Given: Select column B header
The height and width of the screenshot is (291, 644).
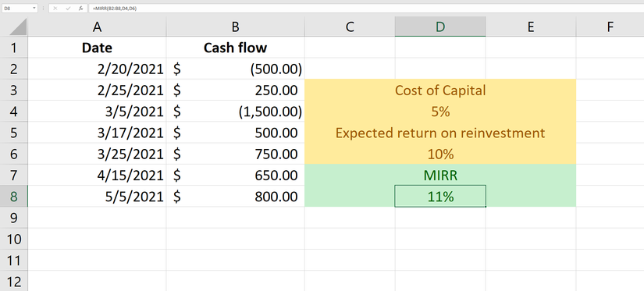Looking at the screenshot, I should pos(235,27).
